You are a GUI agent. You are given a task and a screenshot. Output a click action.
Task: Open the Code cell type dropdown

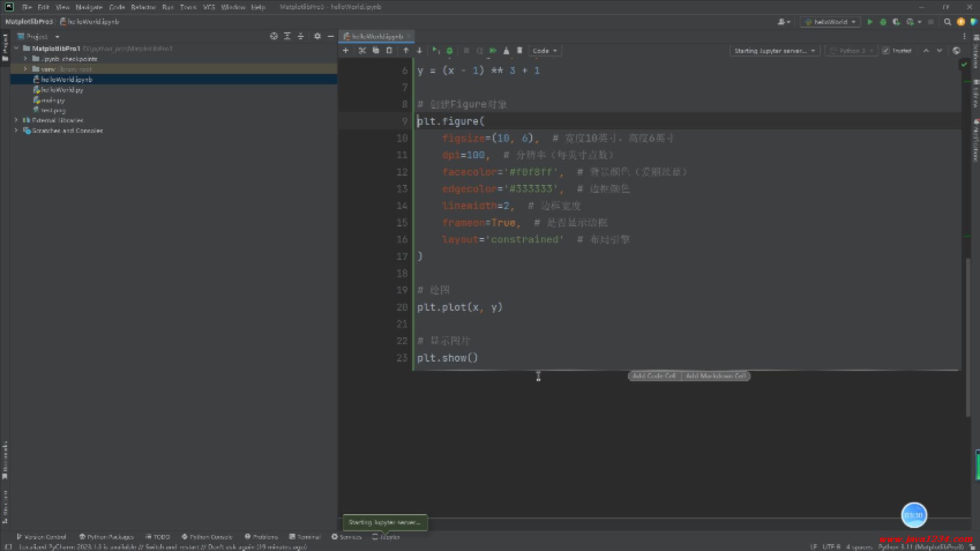pyautogui.click(x=545, y=51)
